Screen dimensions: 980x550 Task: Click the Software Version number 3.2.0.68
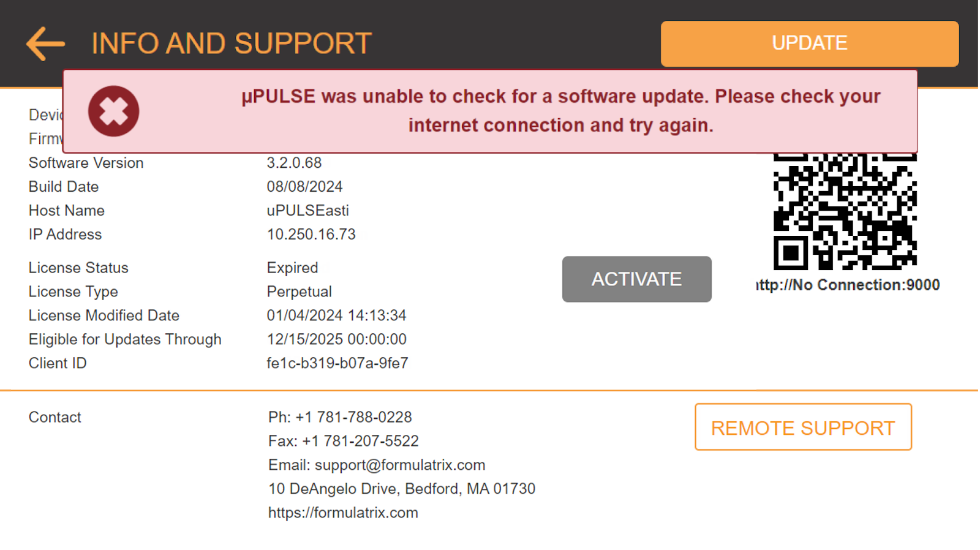[x=294, y=163]
